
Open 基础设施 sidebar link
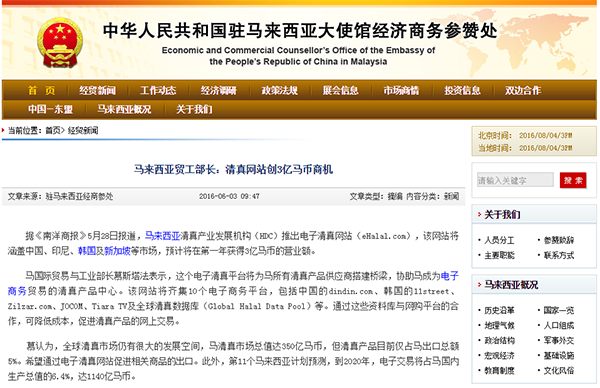[559, 355]
